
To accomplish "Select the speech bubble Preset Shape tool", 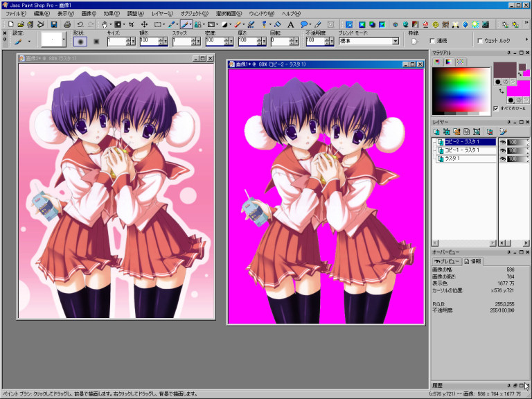I will (x=304, y=24).
